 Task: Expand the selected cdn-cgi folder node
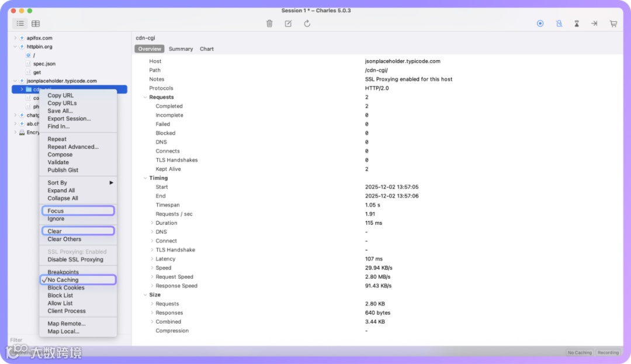pos(22,89)
